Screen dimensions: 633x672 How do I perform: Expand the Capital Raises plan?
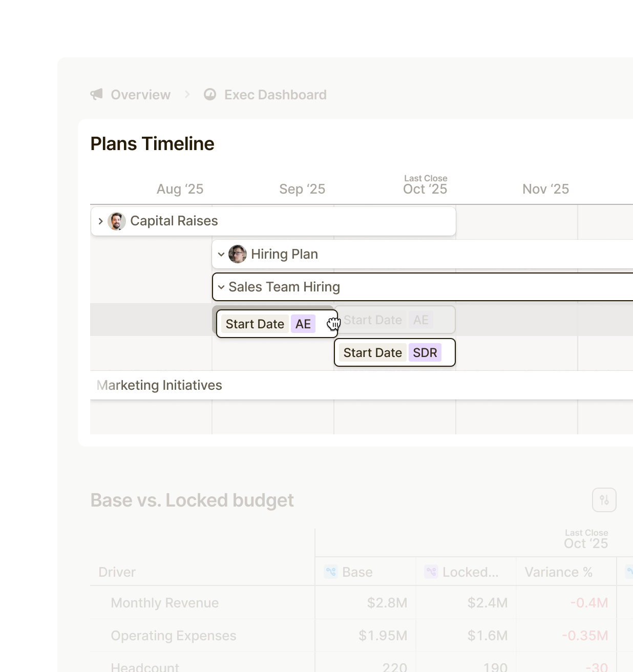coord(101,221)
